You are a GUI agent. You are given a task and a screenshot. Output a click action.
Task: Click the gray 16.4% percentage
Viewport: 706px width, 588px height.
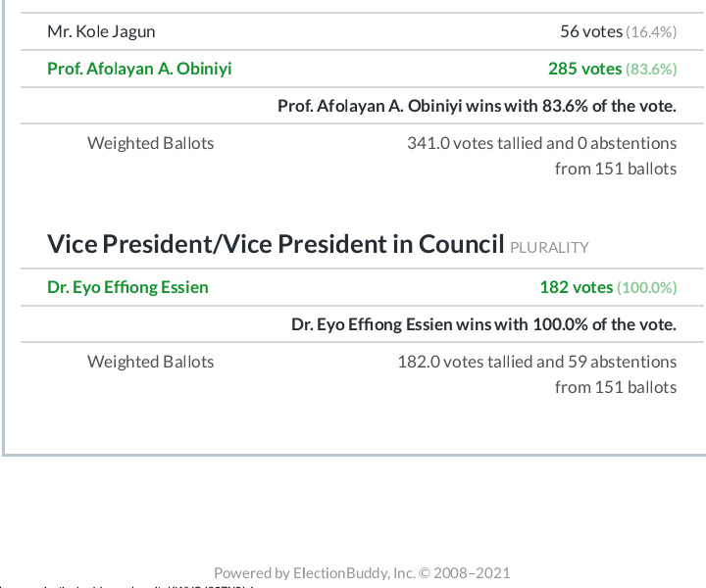652,31
